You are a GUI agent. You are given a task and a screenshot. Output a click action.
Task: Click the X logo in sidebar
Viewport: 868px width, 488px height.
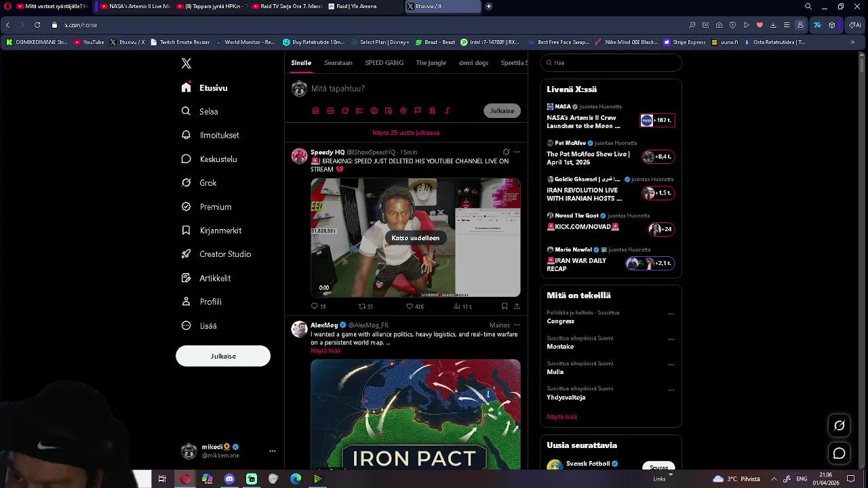[186, 63]
